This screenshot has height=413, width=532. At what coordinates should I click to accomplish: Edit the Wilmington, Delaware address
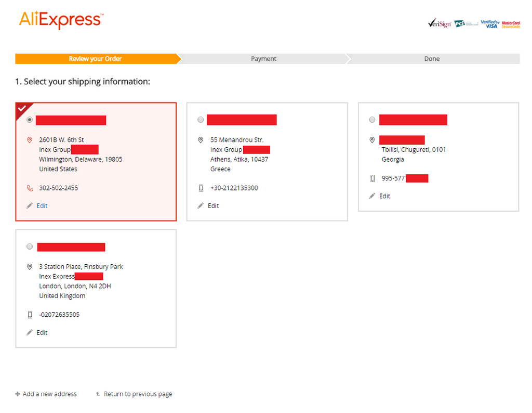pos(42,206)
